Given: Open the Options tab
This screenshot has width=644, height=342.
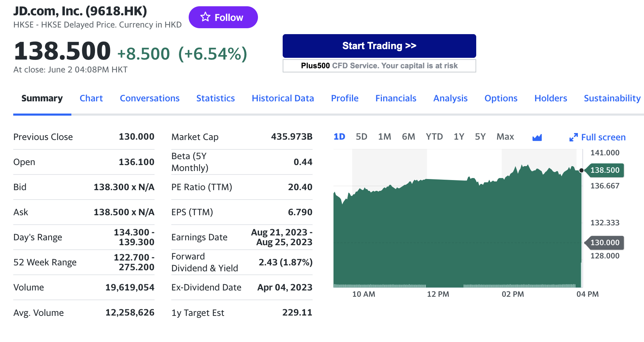Looking at the screenshot, I should point(501,99).
